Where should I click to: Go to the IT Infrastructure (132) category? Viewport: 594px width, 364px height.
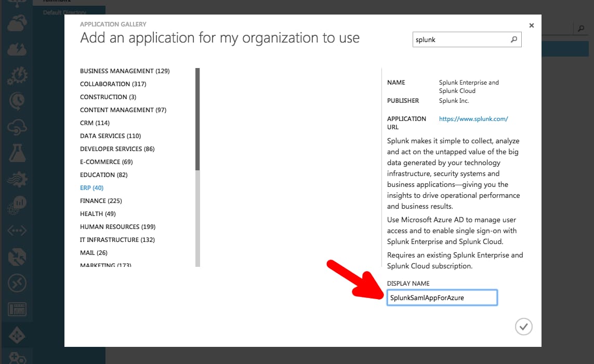pos(117,239)
